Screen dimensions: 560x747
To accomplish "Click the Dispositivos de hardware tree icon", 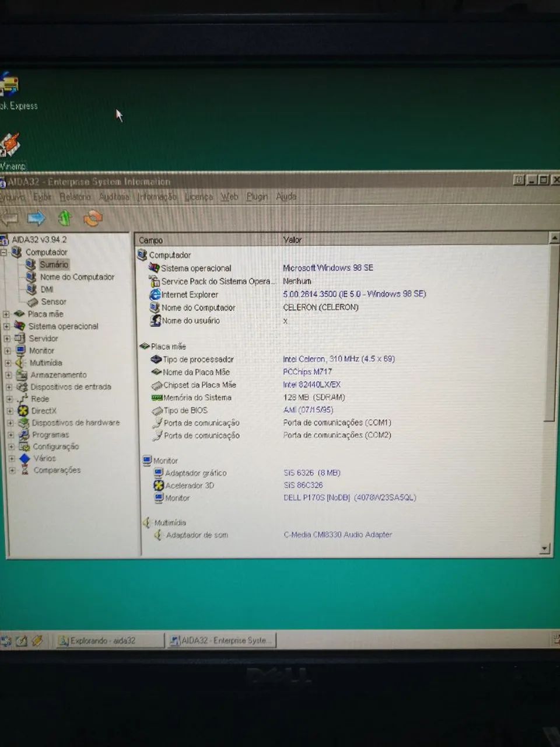I will pyautogui.click(x=23, y=423).
